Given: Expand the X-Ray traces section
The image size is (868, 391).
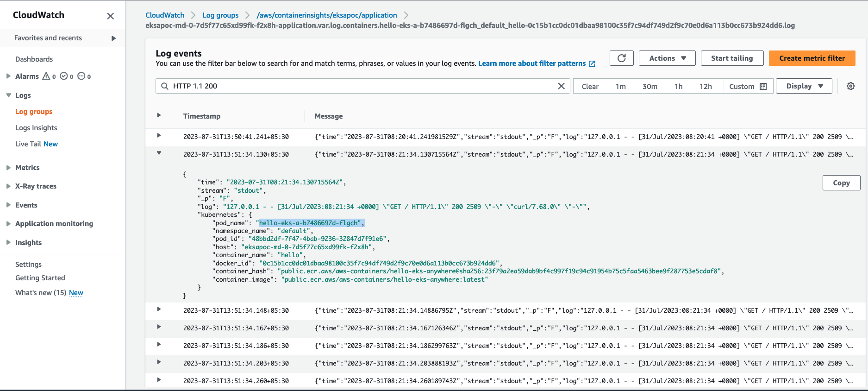Looking at the screenshot, I should (8, 186).
